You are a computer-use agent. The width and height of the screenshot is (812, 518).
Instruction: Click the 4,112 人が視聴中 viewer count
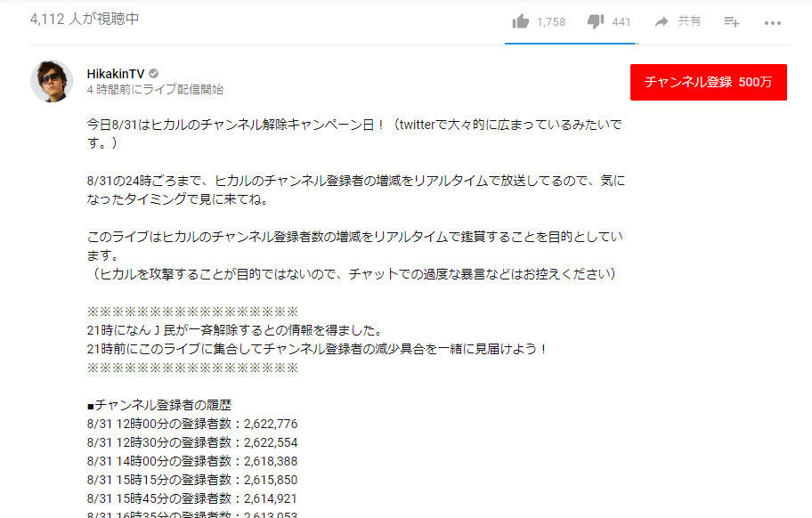(x=85, y=20)
